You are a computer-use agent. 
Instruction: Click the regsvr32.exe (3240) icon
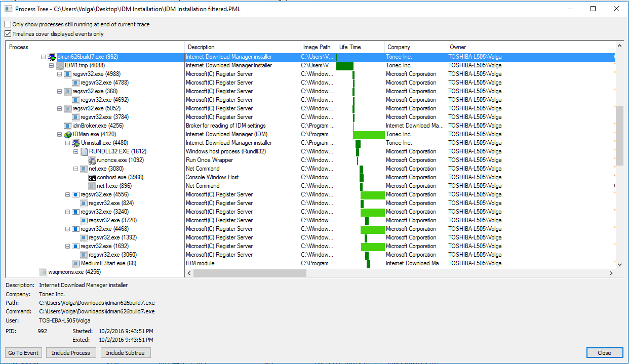pyautogui.click(x=76, y=212)
